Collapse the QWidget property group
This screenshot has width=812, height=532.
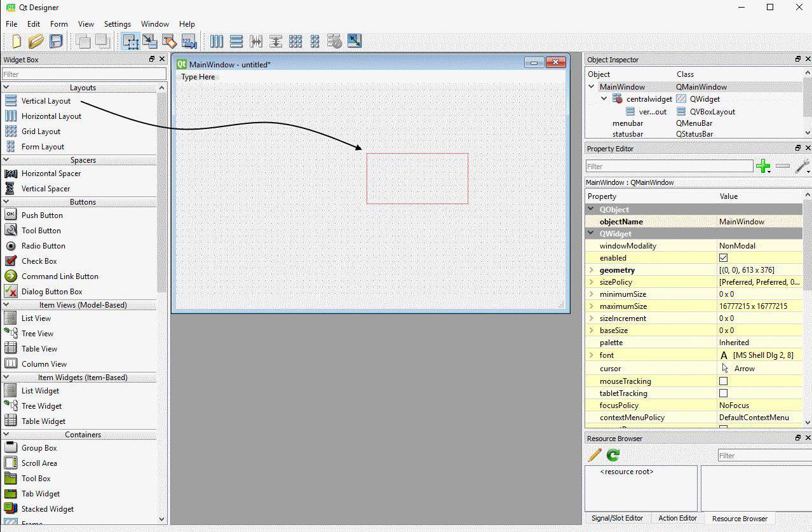(592, 234)
